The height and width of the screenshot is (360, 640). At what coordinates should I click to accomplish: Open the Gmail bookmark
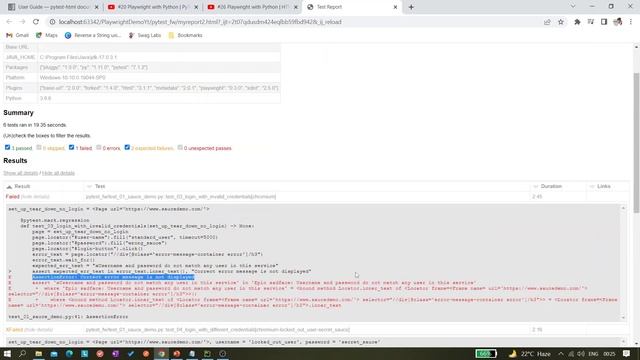click(18, 36)
